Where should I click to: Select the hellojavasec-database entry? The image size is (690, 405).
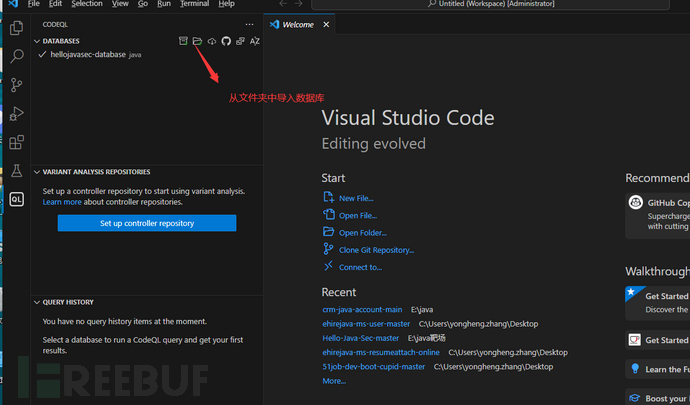pyautogui.click(x=88, y=55)
